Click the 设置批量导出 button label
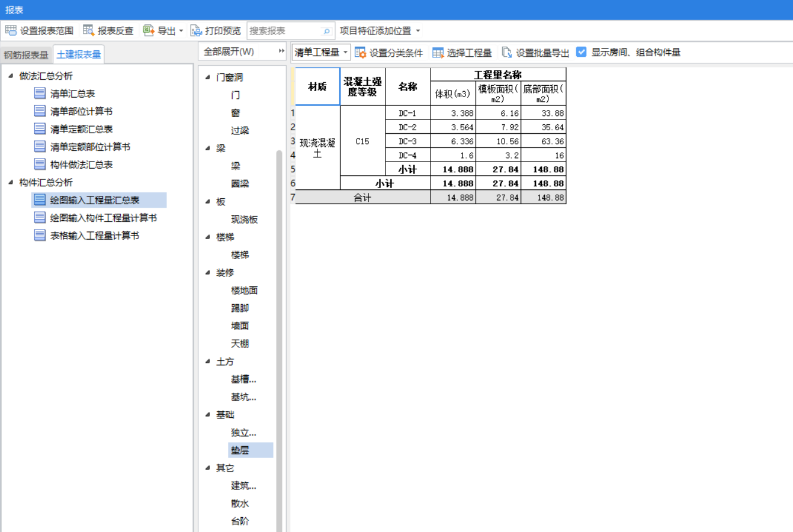This screenshot has width=793, height=532. pos(542,53)
